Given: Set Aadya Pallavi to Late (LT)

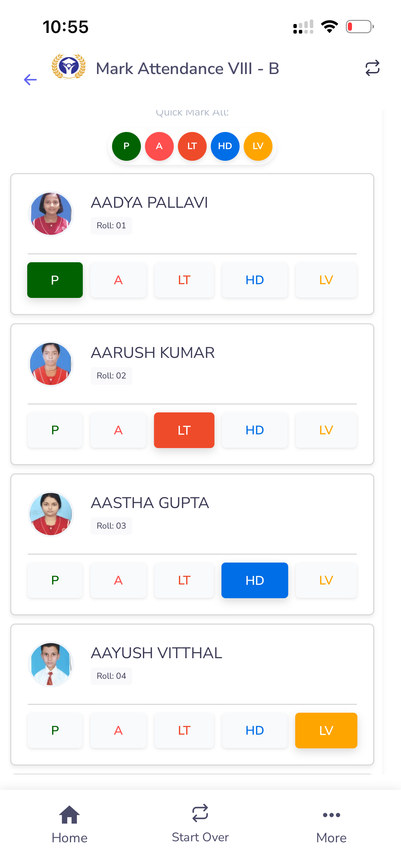Looking at the screenshot, I should (184, 280).
